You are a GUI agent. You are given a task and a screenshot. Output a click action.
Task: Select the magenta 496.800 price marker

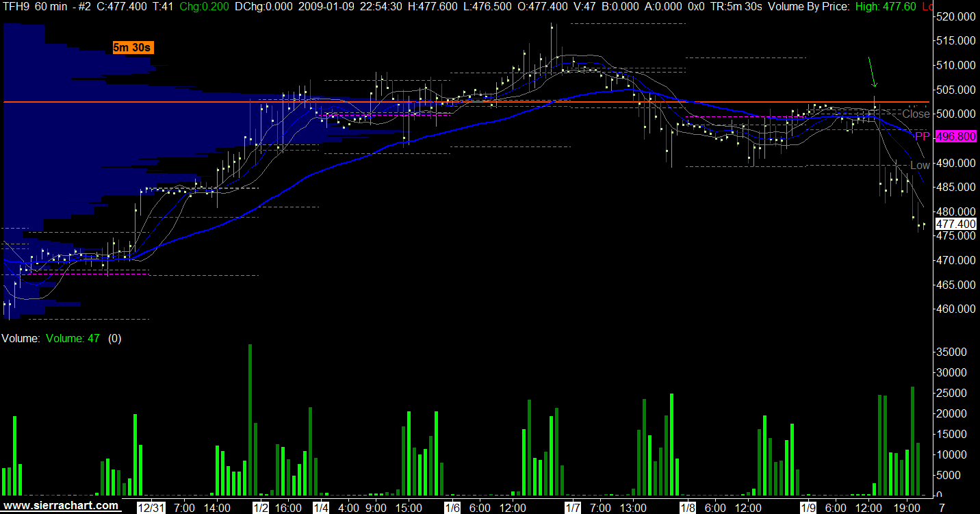pos(955,137)
